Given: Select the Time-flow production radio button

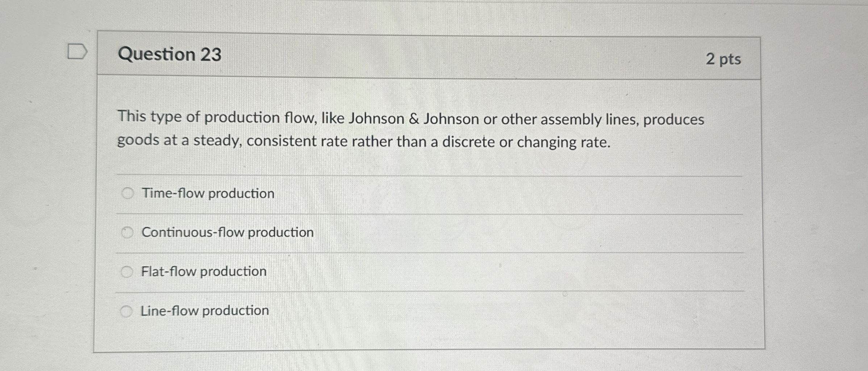Looking at the screenshot, I should pyautogui.click(x=128, y=193).
